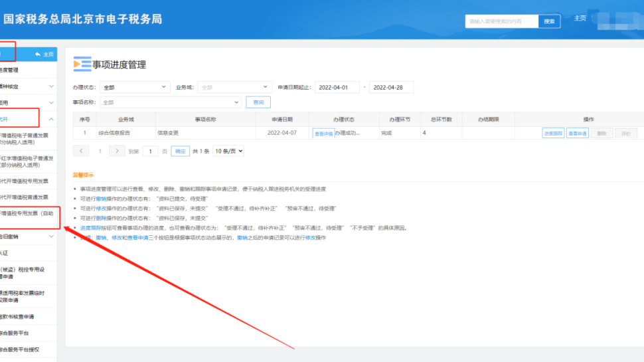Click the greyed 删除 button in table row
This screenshot has width=644, height=362.
[602, 133]
